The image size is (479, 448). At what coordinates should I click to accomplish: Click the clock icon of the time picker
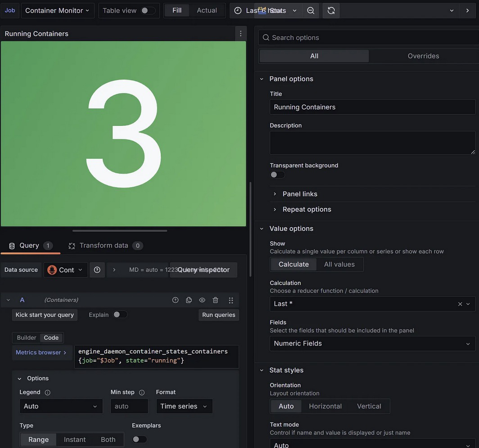(238, 11)
